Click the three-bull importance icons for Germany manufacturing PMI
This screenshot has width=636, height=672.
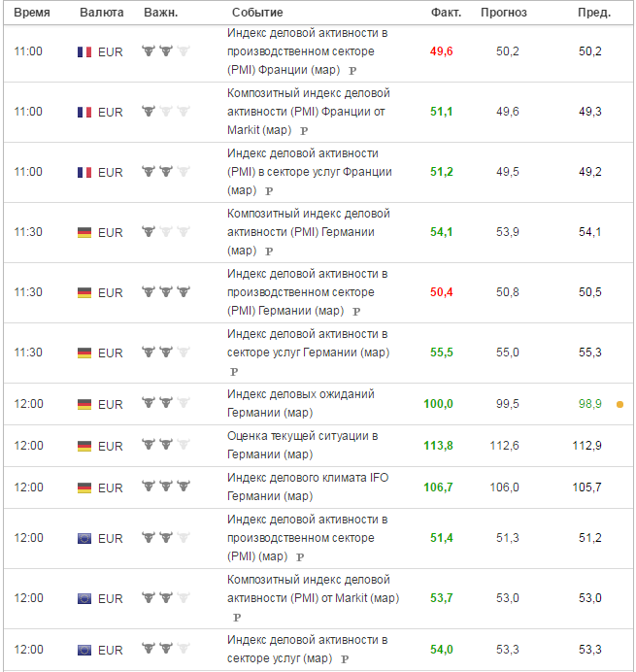point(166,292)
